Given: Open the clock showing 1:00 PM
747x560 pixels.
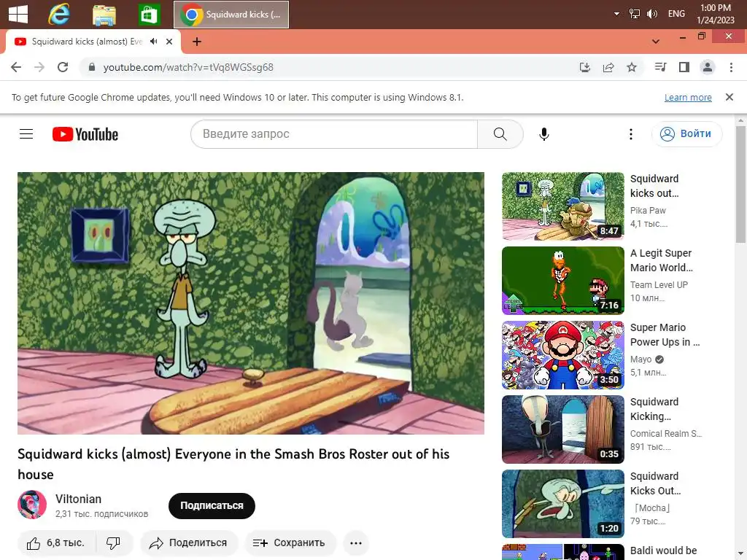Looking at the screenshot, I should click(716, 14).
